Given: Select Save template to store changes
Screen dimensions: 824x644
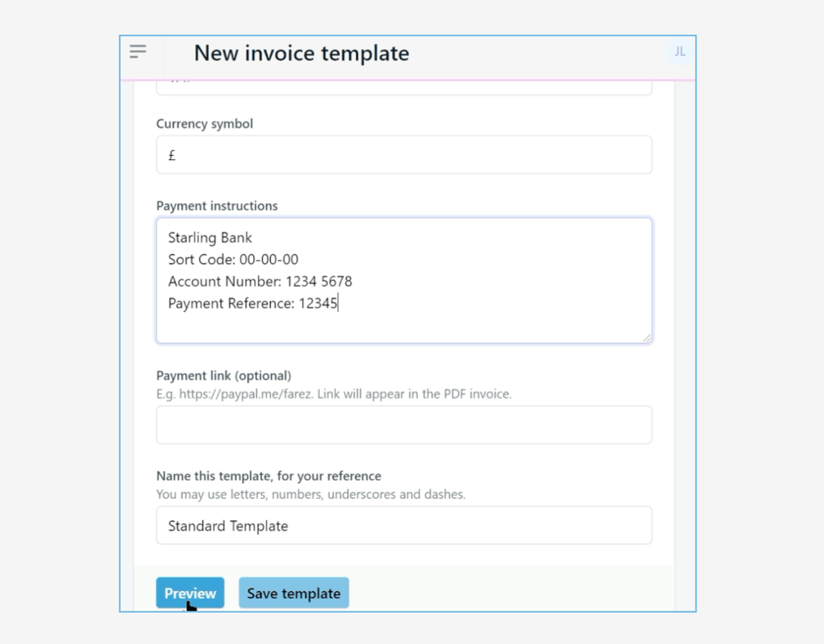Looking at the screenshot, I should 294,593.
